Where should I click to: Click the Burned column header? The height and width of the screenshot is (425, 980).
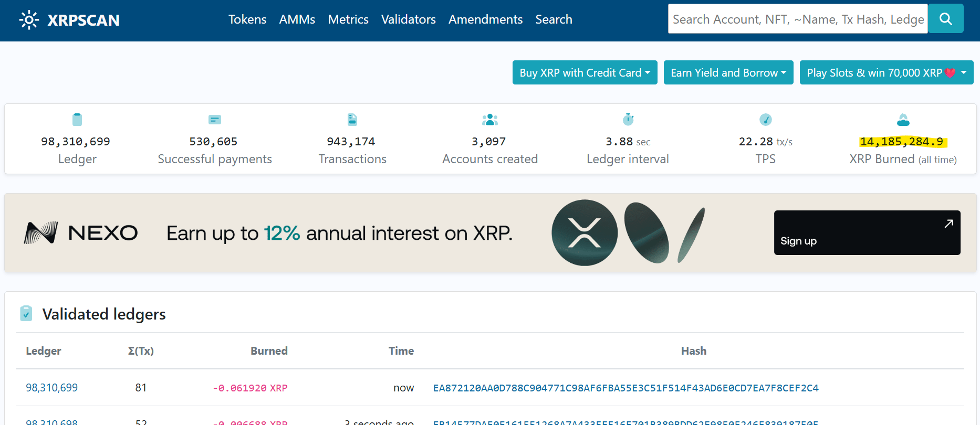[269, 351]
